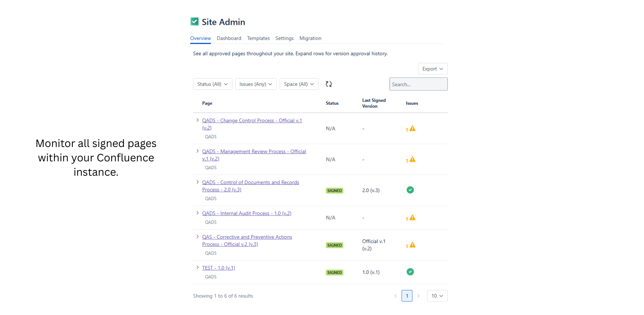Viewport: 644px width, 315px height.
Task: Open QADS - Change Control Process link
Action: 252,124
